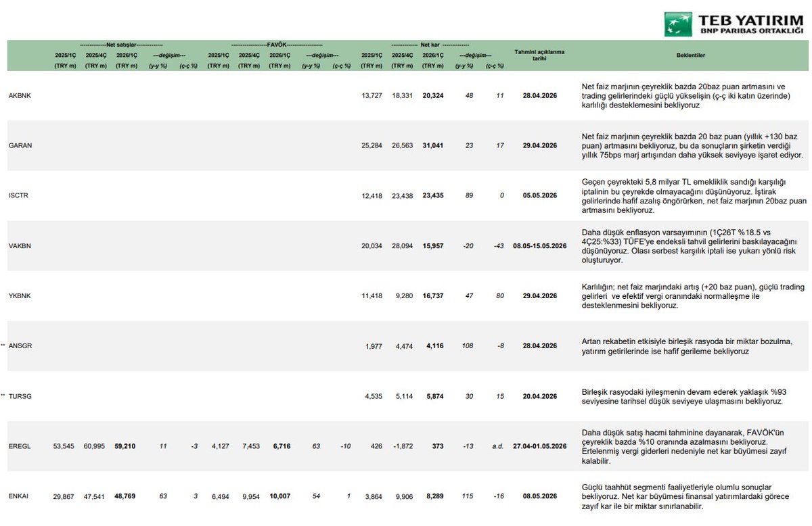Screen dimensions: 812x526
Task: Click ENKAI net profit estimate 8,289
Action: pyautogui.click(x=435, y=496)
